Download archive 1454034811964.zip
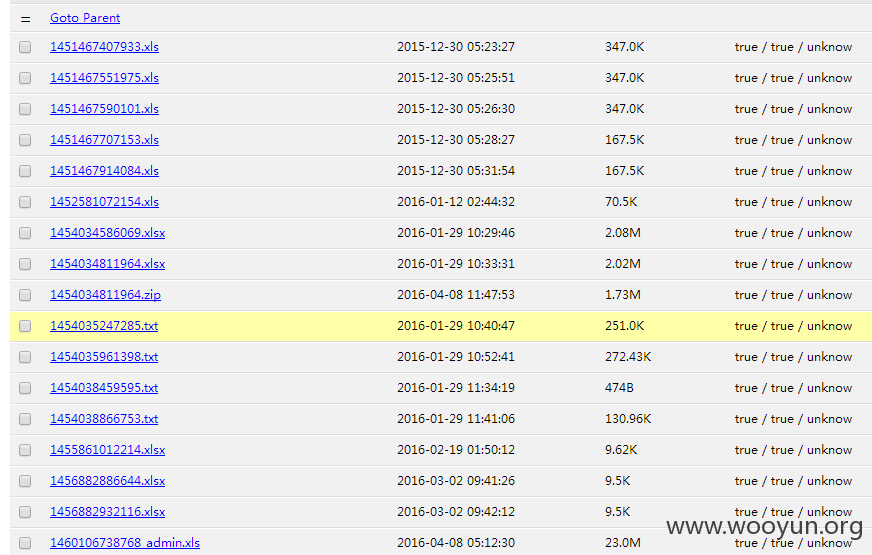The height and width of the screenshot is (555, 872). [x=105, y=295]
